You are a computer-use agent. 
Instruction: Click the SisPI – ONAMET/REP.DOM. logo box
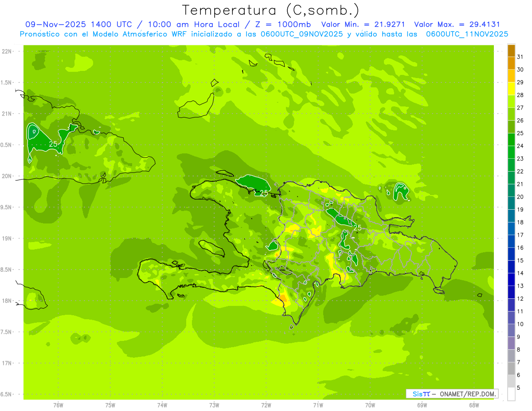point(452,394)
